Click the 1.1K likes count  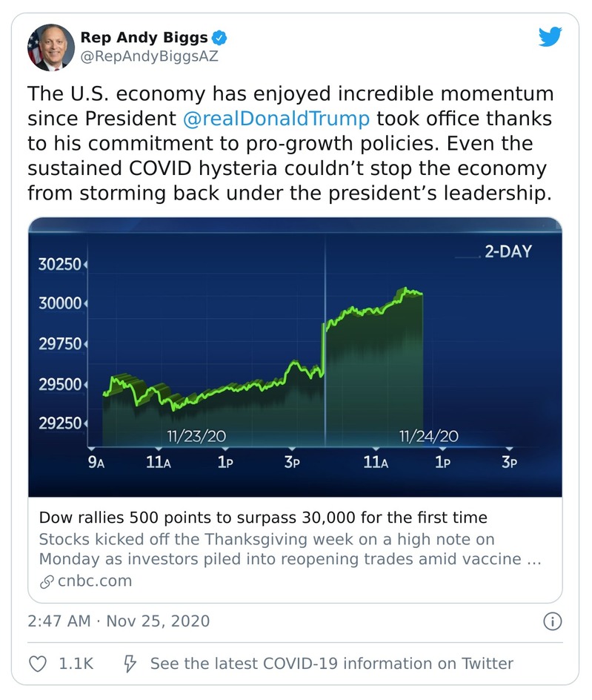tap(76, 664)
